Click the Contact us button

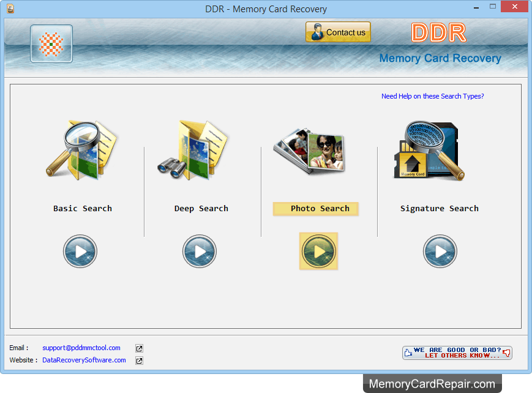coord(337,31)
